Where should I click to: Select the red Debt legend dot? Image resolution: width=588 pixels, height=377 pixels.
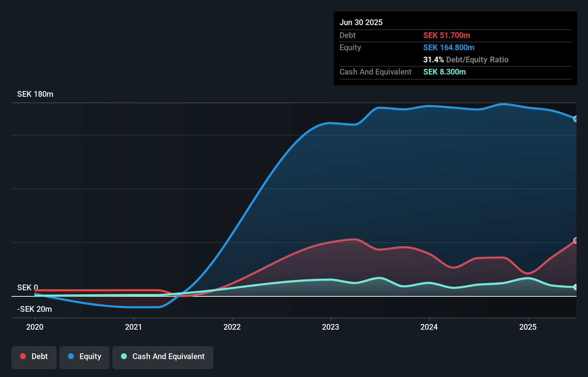click(23, 356)
